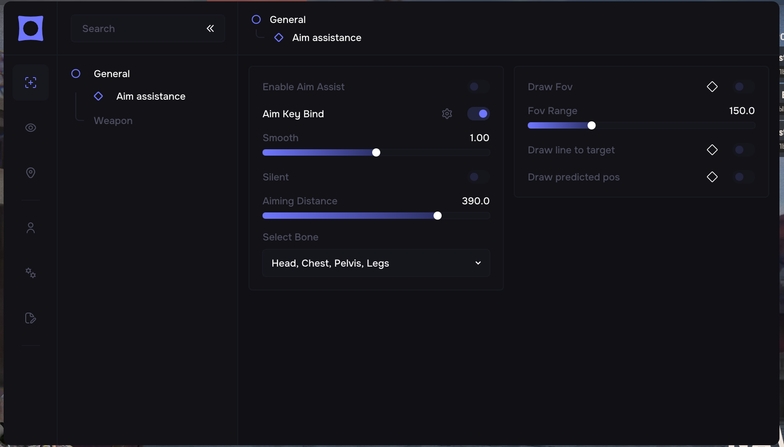Collapse the sidebar with the double chevron

[210, 29]
